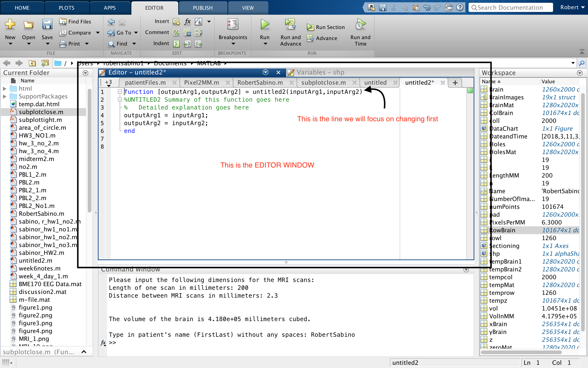Screen dimensions: 588x368
Task: Click the Run Section button
Action: coord(326,27)
